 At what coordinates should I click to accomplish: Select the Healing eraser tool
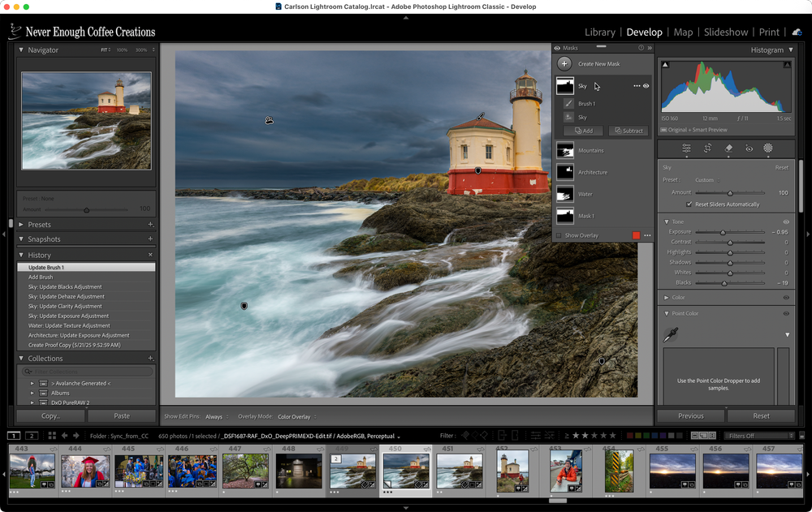pos(728,148)
